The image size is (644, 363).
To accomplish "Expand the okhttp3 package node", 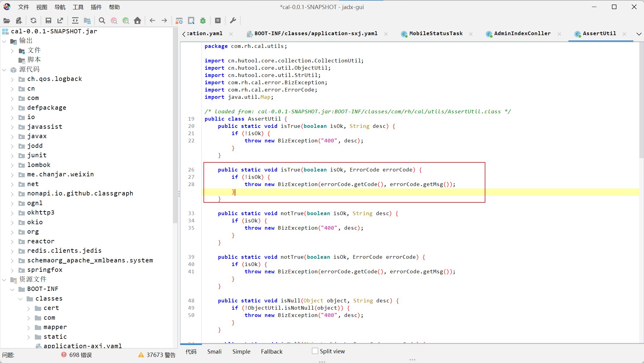I will [12, 213].
